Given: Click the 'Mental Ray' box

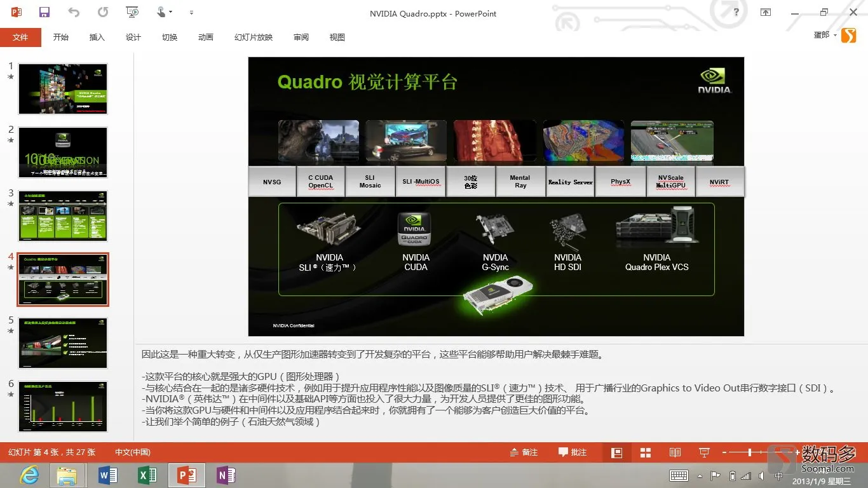Looking at the screenshot, I should click(520, 182).
